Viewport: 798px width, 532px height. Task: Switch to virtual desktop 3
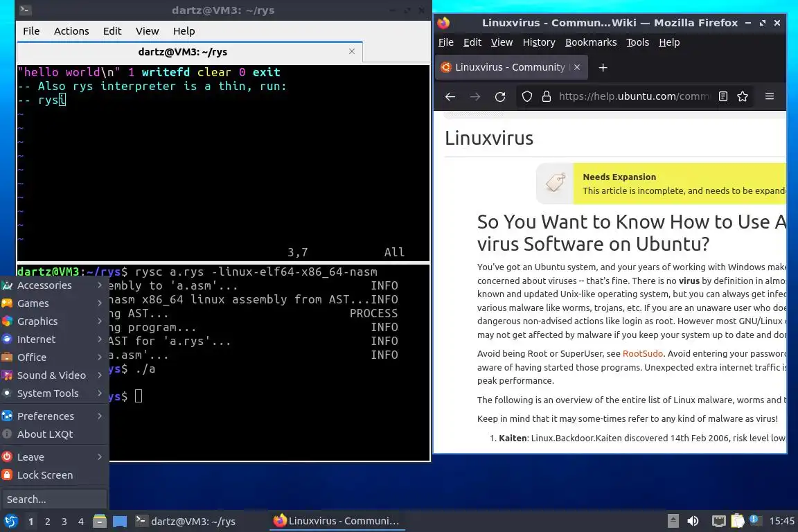[64, 522]
